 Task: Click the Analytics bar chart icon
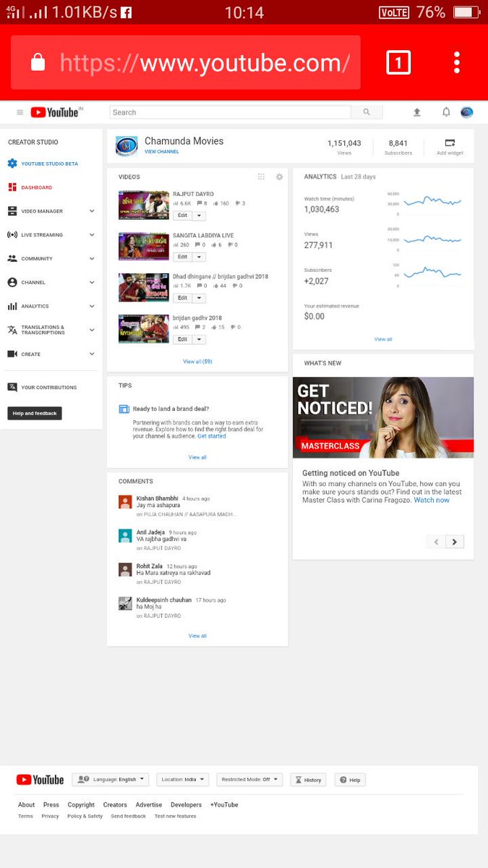coord(12,306)
